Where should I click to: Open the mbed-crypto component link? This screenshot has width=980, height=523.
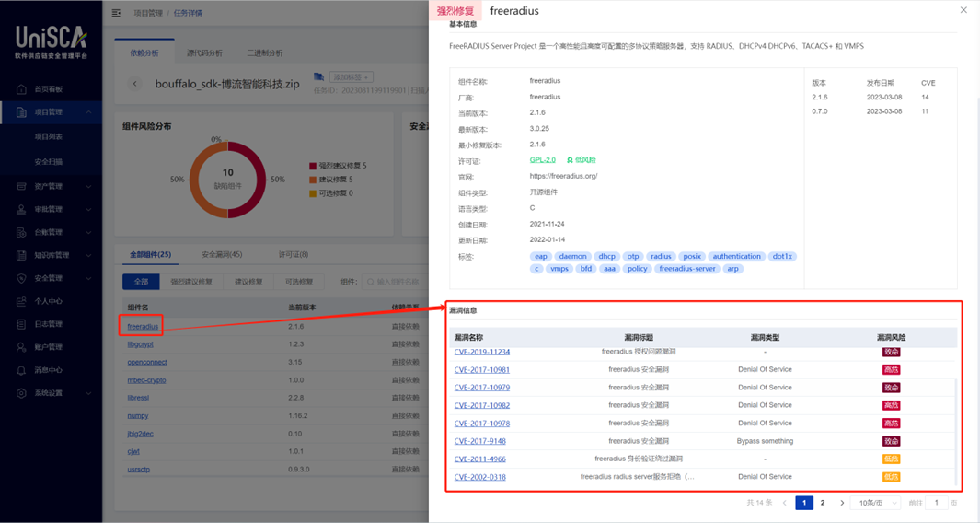point(147,379)
